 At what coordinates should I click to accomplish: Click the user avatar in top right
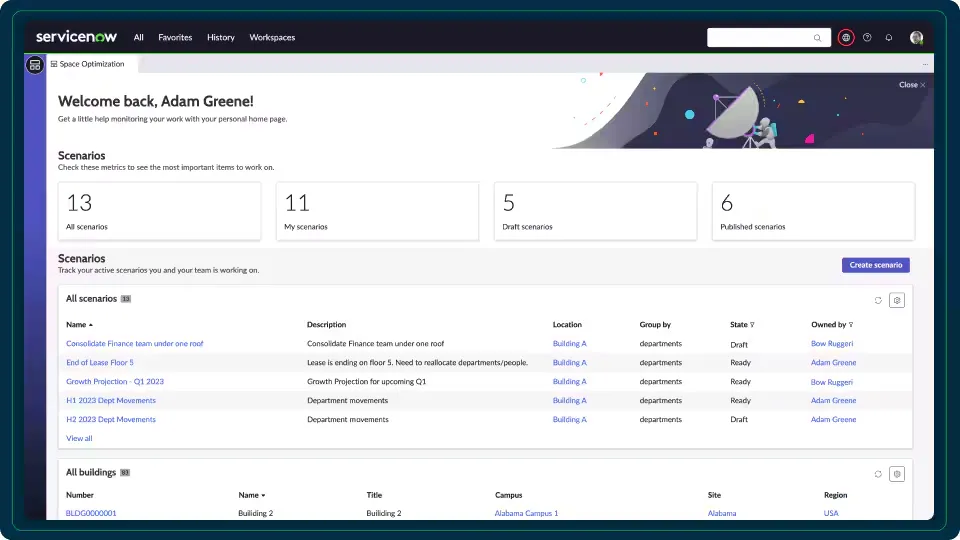point(916,38)
